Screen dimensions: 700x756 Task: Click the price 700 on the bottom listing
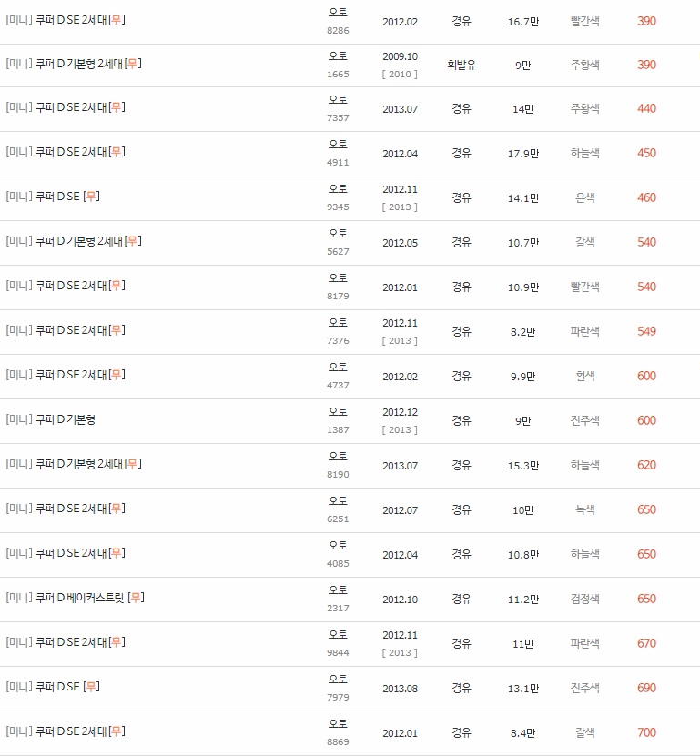(x=648, y=731)
